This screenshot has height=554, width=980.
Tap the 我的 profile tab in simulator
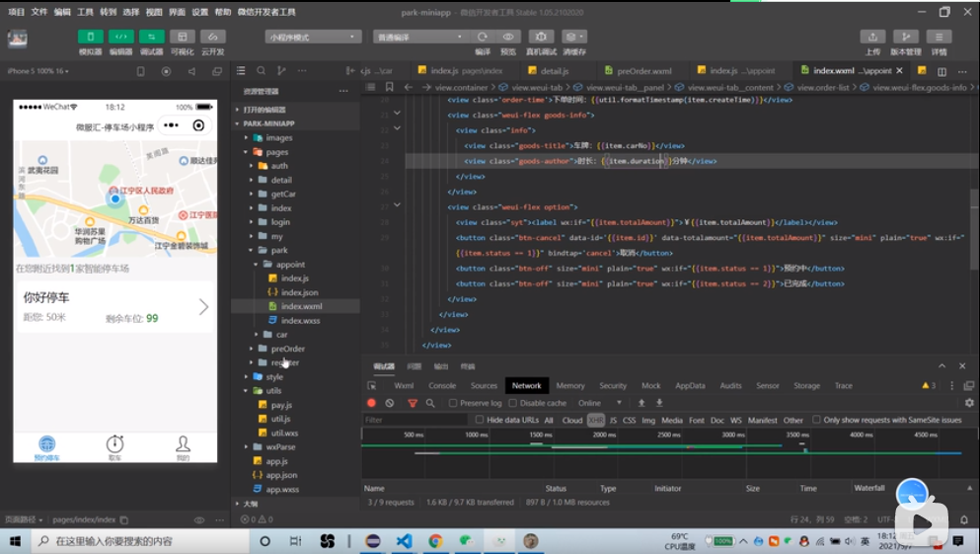coord(183,447)
